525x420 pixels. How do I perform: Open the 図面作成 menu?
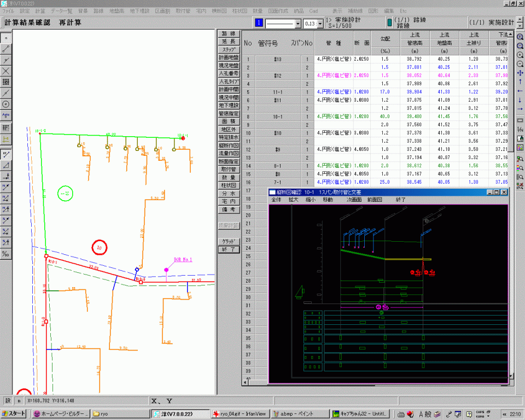(x=279, y=11)
